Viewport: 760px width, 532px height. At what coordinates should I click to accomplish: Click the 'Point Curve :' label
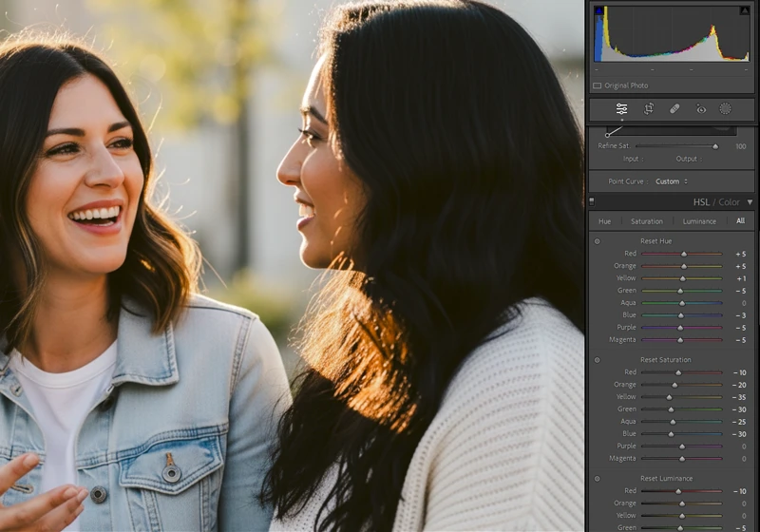click(628, 181)
